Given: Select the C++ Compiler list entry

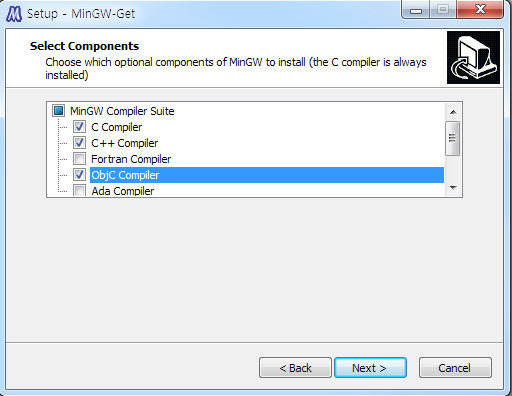Looking at the screenshot, I should [125, 143].
